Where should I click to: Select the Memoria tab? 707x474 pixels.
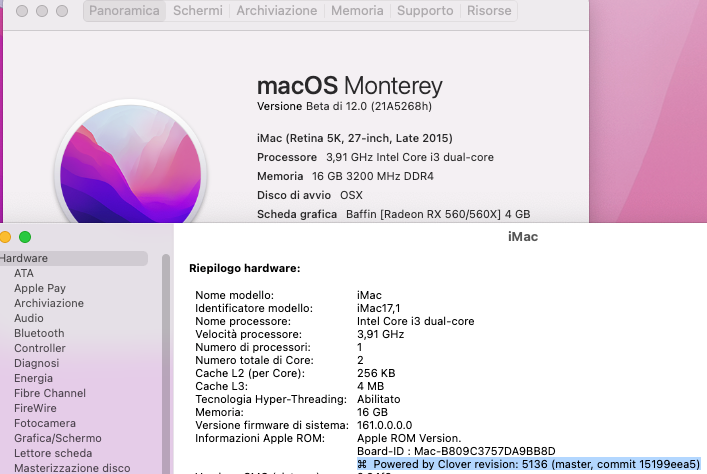tap(357, 10)
